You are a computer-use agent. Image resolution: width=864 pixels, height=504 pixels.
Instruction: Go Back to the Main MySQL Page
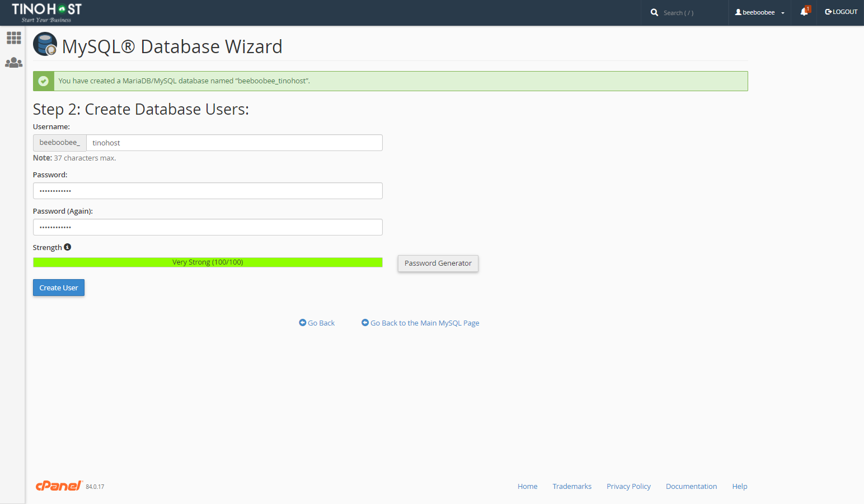420,323
